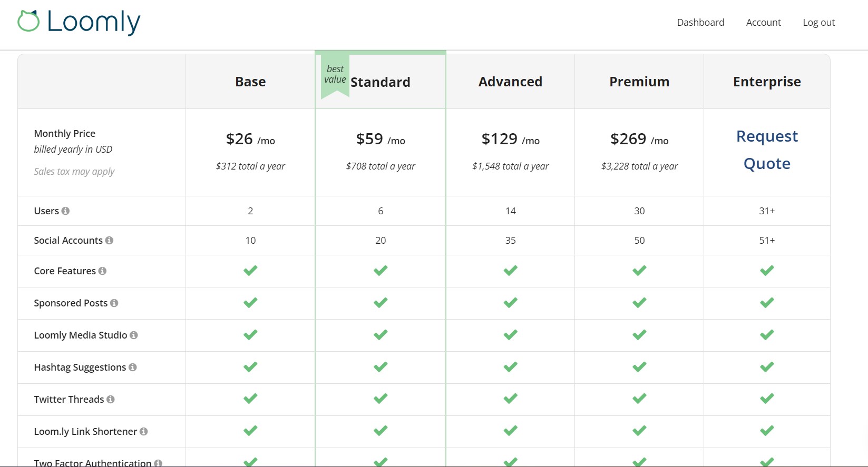Click the $129 /mo price
This screenshot has width=868, height=467.
[x=510, y=139]
